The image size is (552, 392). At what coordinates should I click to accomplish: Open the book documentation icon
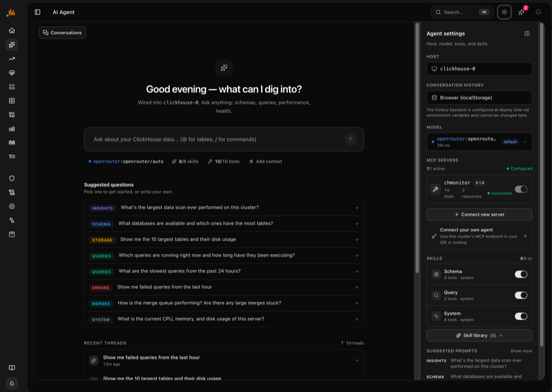(x=12, y=368)
